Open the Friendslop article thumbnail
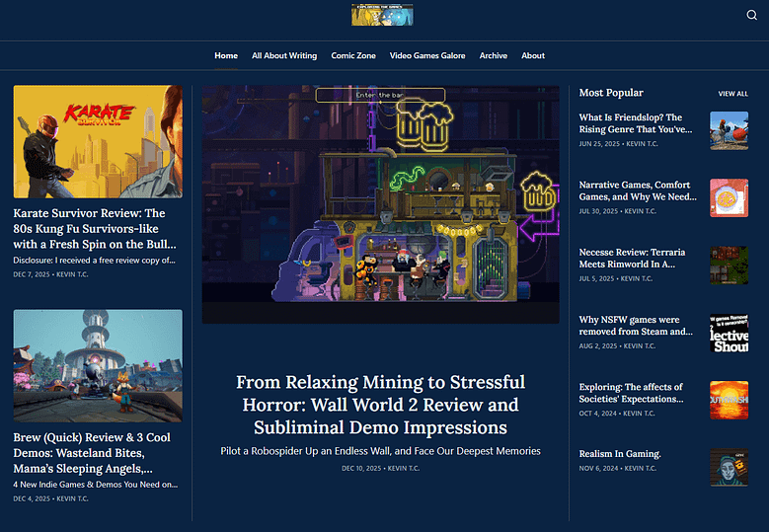 tap(730, 130)
